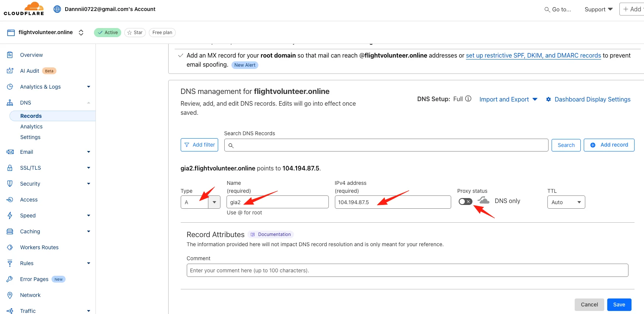
Task: Click the Access login arrow icon
Action: pos(10,200)
